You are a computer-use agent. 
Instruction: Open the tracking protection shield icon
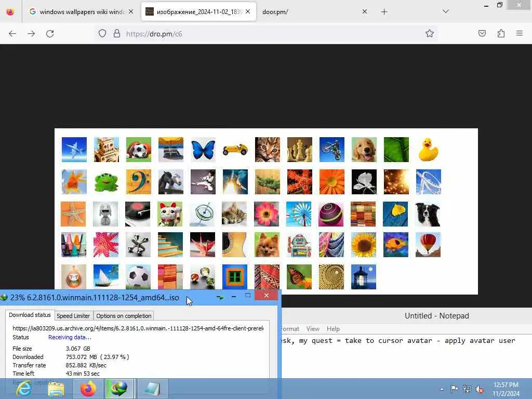102,34
